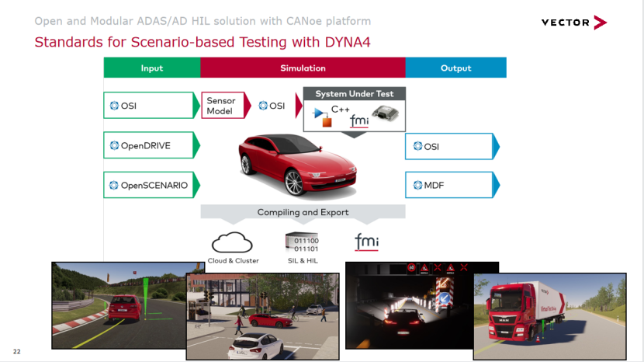This screenshot has width=644, height=362.
Task: Click the Simulink block icon in System Under Test
Action: click(x=323, y=117)
